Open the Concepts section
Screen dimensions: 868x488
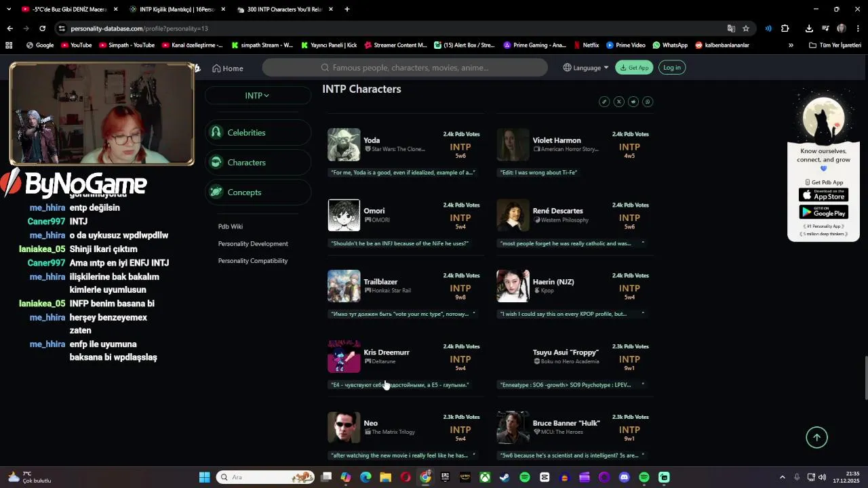point(258,192)
